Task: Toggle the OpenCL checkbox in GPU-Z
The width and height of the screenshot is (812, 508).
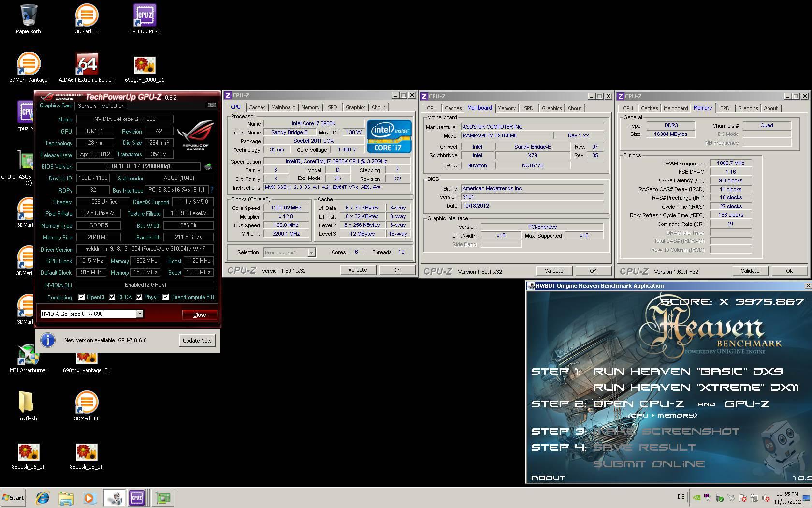Action: point(82,297)
